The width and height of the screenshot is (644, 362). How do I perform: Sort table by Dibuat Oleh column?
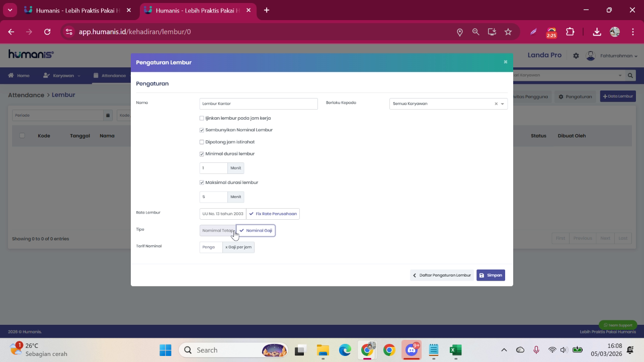[x=572, y=136]
